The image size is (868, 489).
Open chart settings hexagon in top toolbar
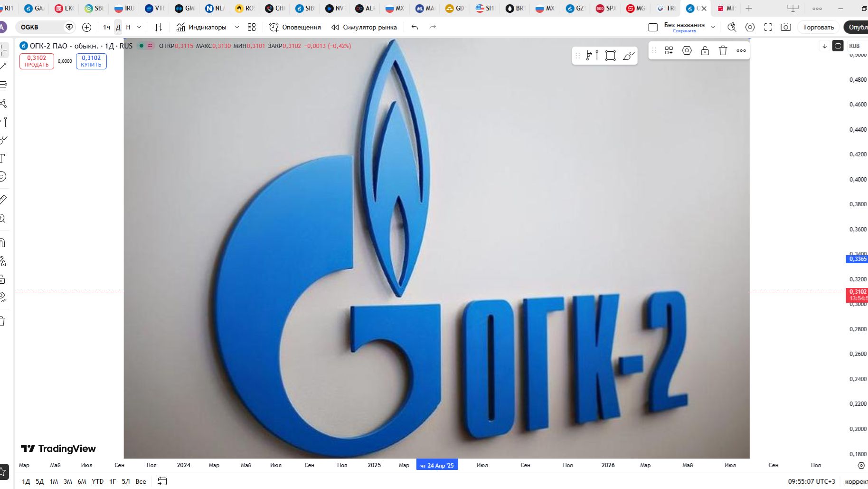tap(750, 27)
